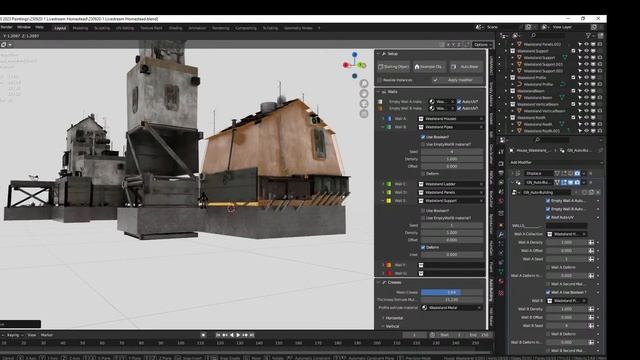Enable the Realize instances checkbox
The height and width of the screenshot is (360, 640).
380,80
